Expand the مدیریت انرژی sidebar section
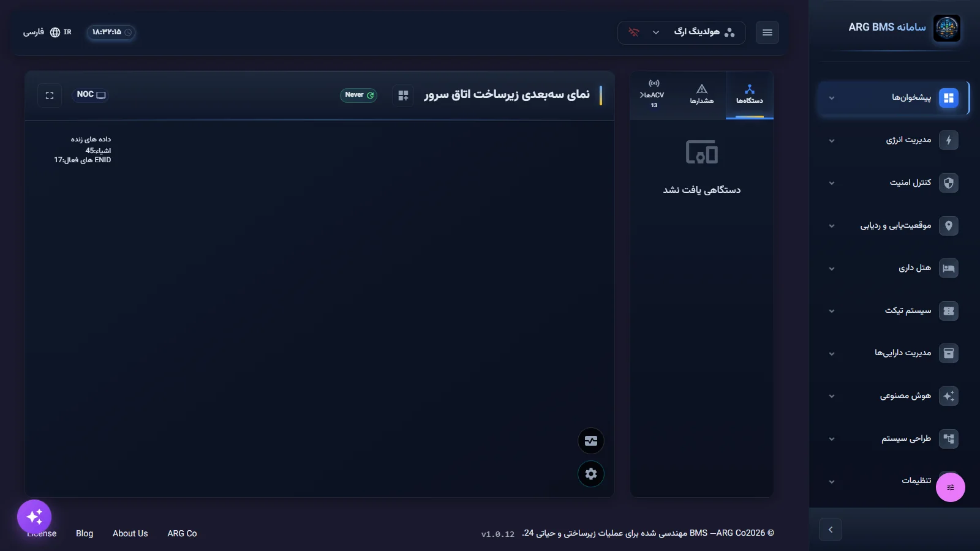Viewport: 980px width, 551px height. (x=831, y=141)
